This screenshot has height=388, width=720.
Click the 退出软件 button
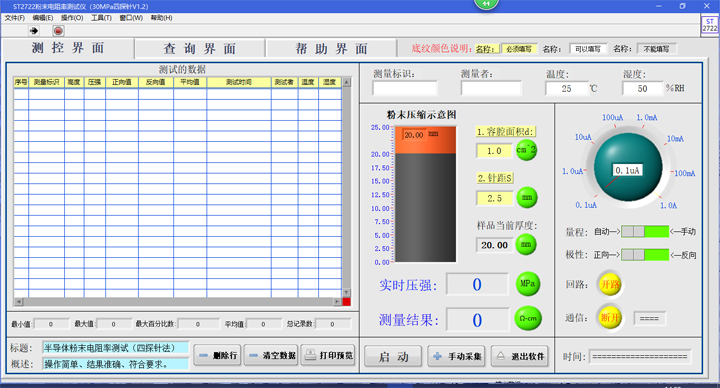click(520, 356)
